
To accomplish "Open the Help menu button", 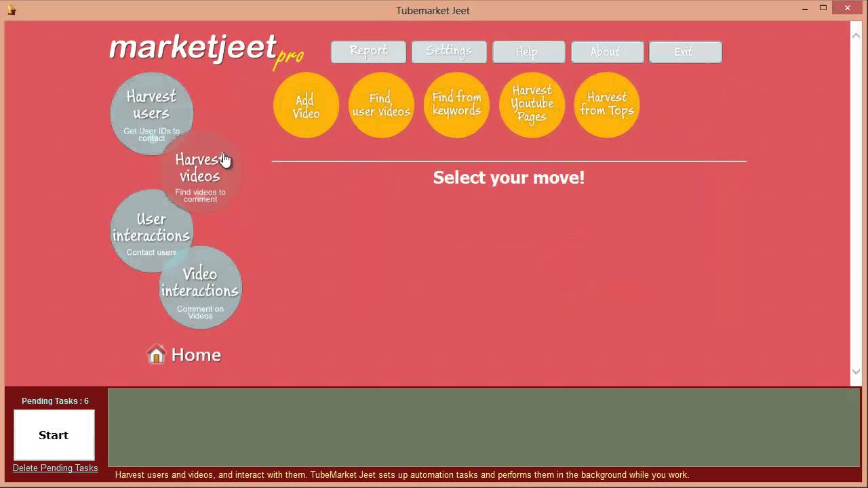I will (529, 52).
